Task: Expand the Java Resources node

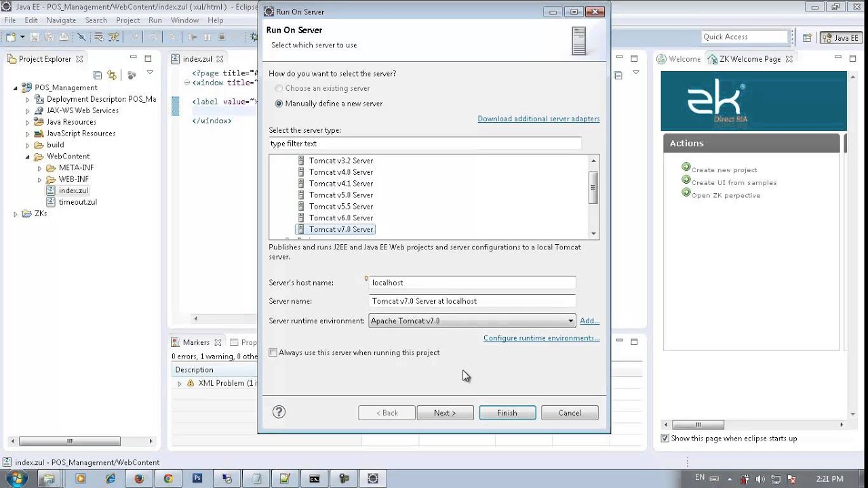Action: 28,122
